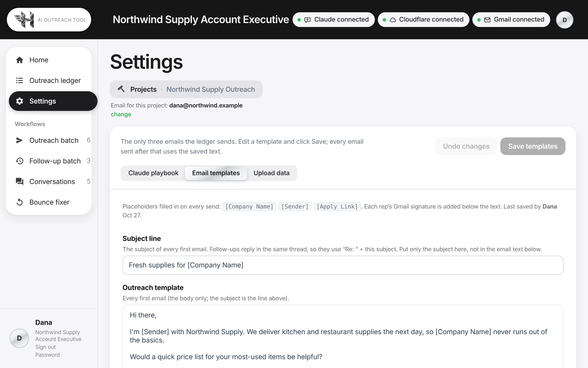Click the [Sender] placeholder chip
This screenshot has height=368, width=588.
tap(295, 207)
